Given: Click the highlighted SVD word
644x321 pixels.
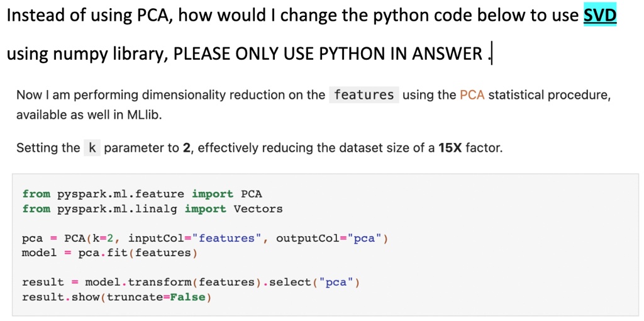Looking at the screenshot, I should point(600,16).
